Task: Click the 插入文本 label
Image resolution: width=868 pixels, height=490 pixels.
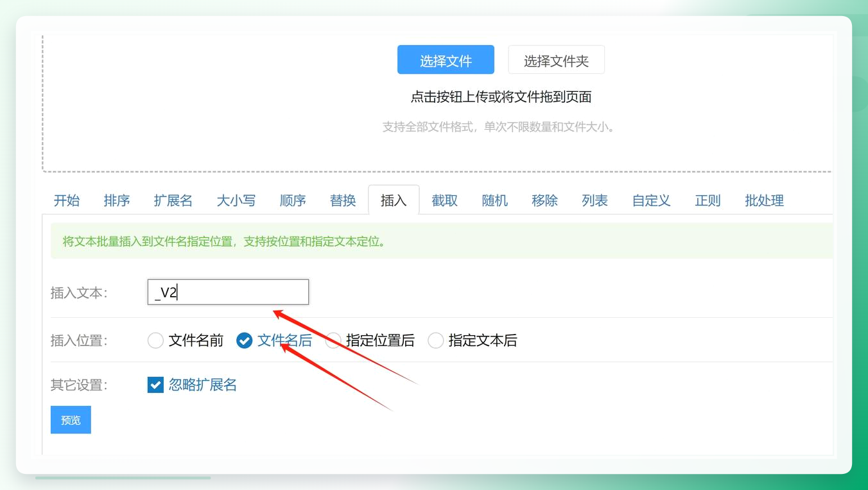Action: click(79, 293)
